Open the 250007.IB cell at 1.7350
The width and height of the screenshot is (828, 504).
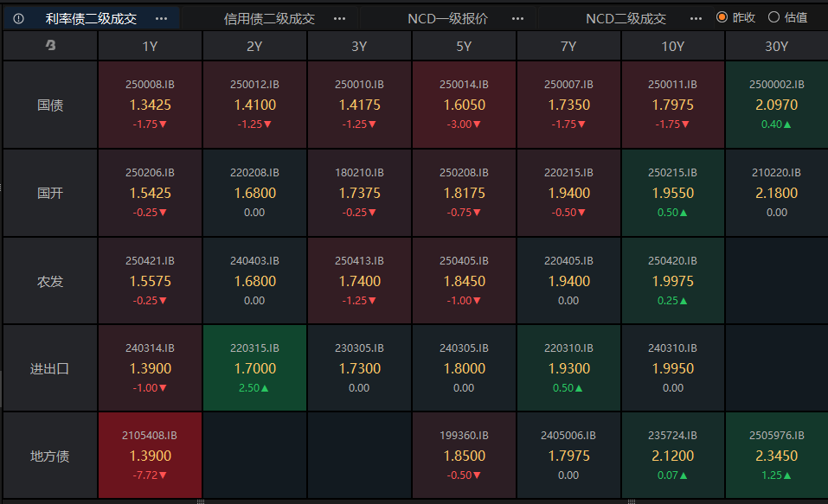pos(568,105)
